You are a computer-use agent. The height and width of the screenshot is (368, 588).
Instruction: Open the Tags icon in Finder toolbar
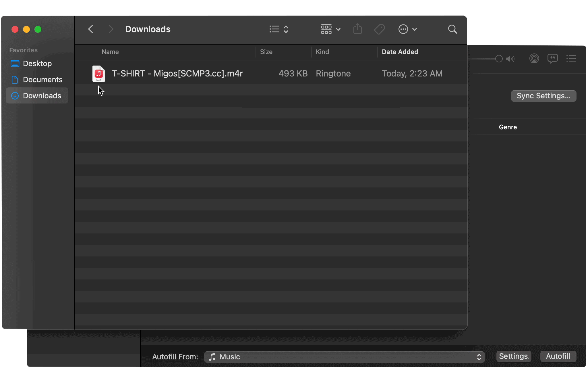[x=380, y=29]
